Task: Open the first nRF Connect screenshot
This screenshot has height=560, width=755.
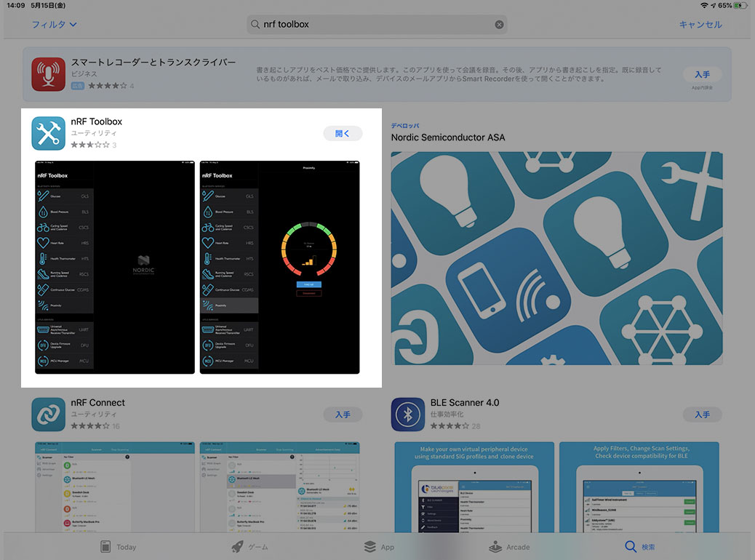Action: [x=115, y=487]
